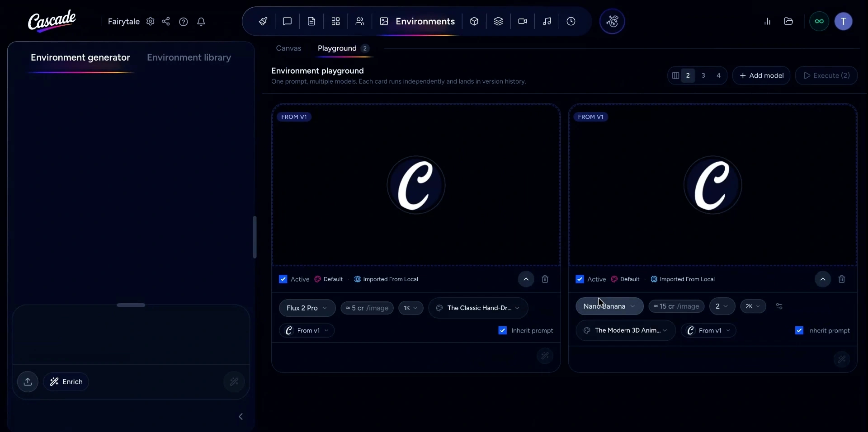
Task: Open the Flux 2 Pro model dropdown
Action: pyautogui.click(x=307, y=308)
